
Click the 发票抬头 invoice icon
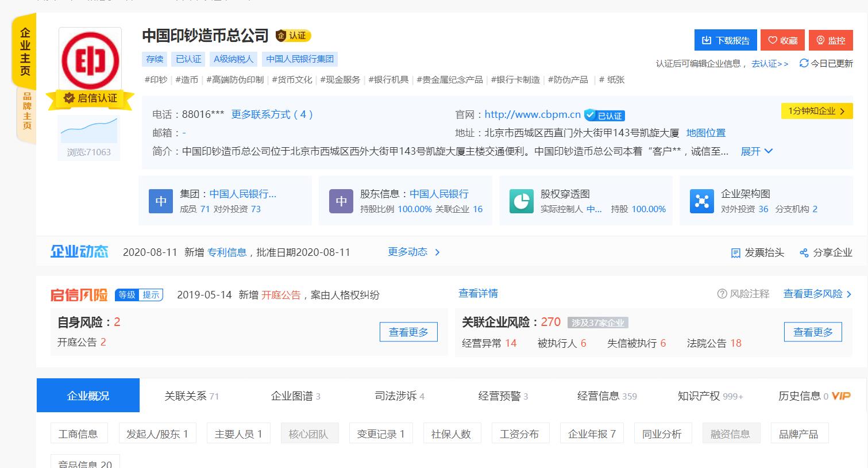coord(735,253)
